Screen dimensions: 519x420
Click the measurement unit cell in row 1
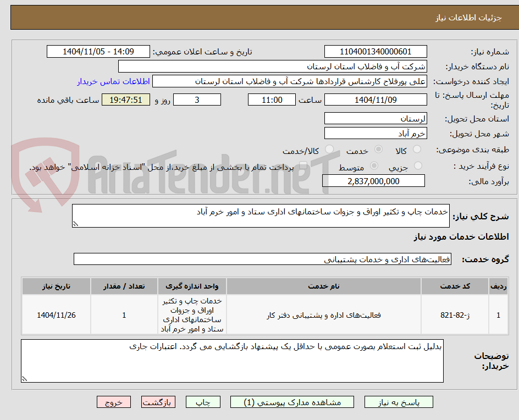(192, 315)
